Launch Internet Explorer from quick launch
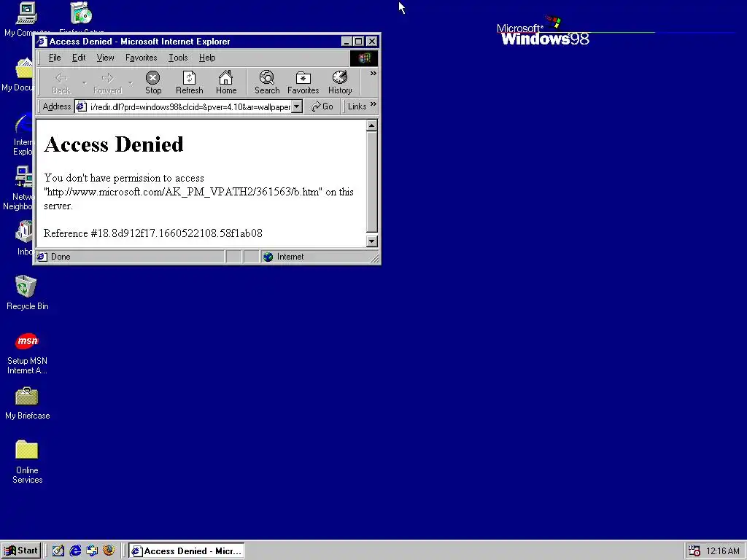 point(75,551)
